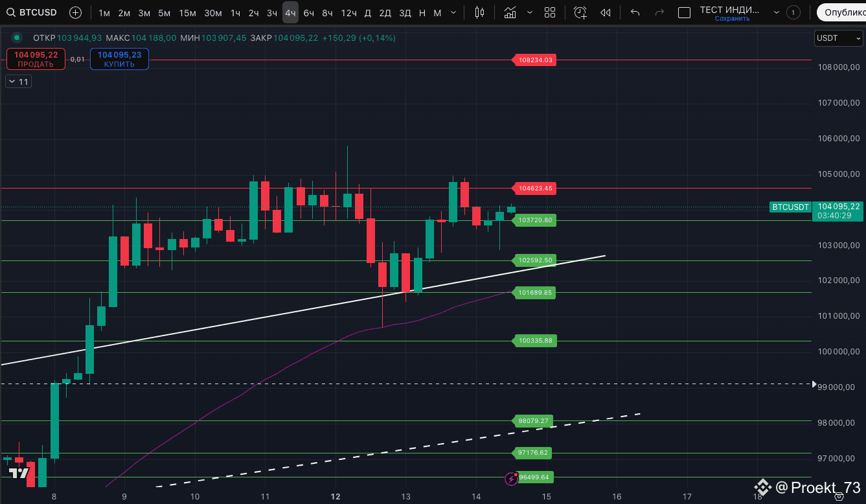Viewport: 866px width, 504px height.
Task: Click the Сохранить save link
Action: (x=732, y=18)
